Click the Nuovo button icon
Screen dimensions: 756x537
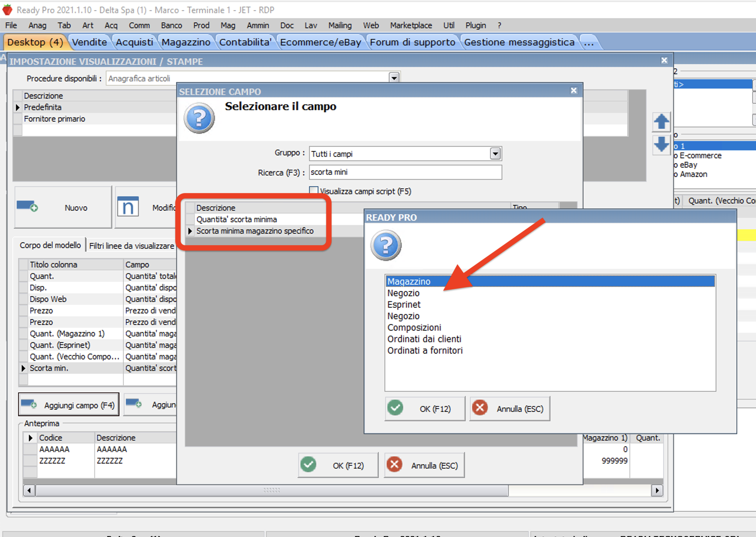tap(27, 207)
